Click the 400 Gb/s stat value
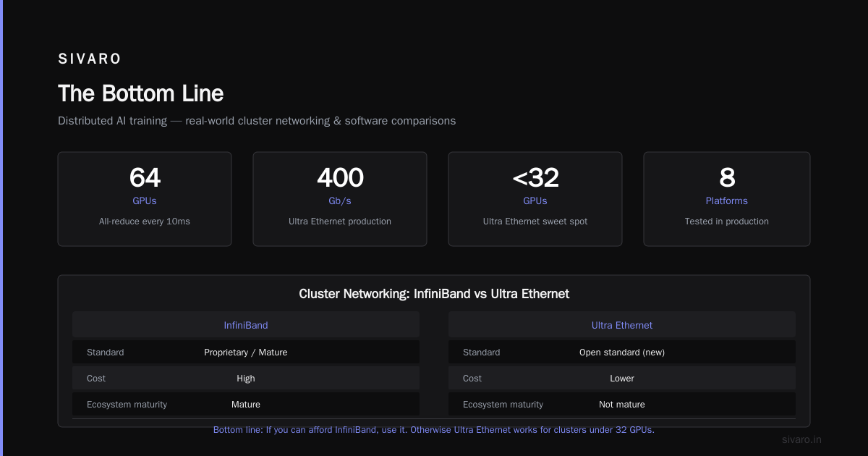Image resolution: width=868 pixels, height=456 pixels. click(340, 177)
